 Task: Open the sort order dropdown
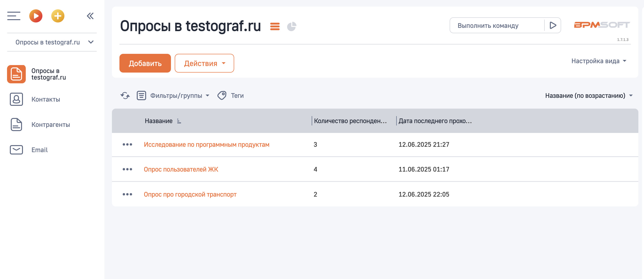589,95
